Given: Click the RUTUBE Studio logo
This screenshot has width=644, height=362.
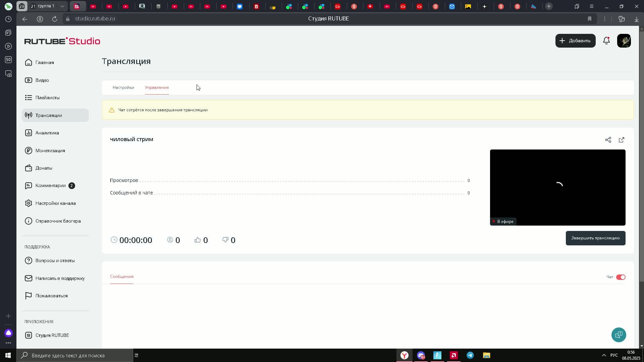Looking at the screenshot, I should point(62,41).
